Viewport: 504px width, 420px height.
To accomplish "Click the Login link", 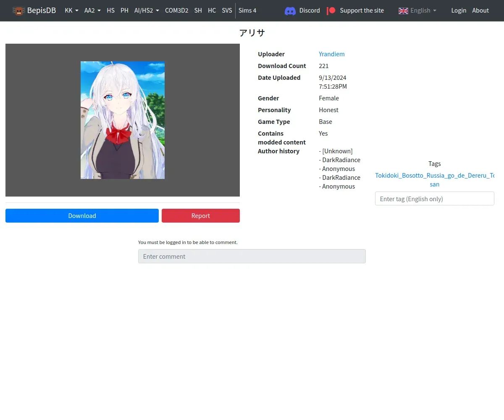I will (459, 10).
